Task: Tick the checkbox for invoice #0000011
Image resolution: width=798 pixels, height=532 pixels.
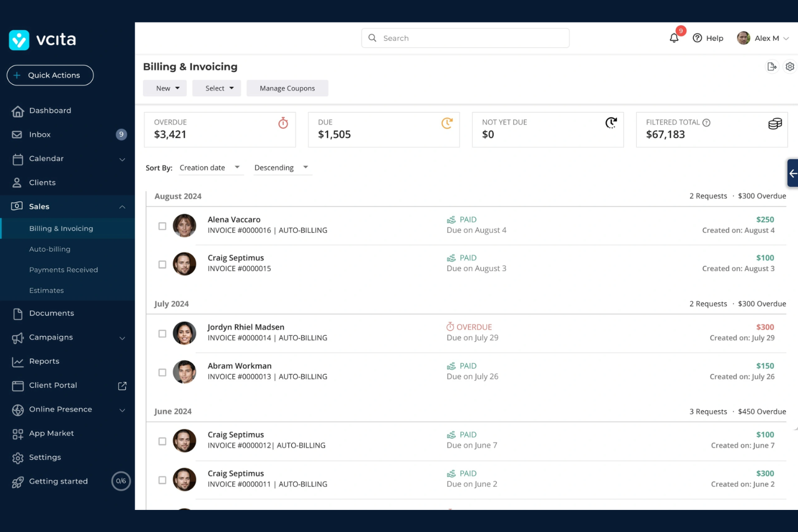Action: click(162, 480)
